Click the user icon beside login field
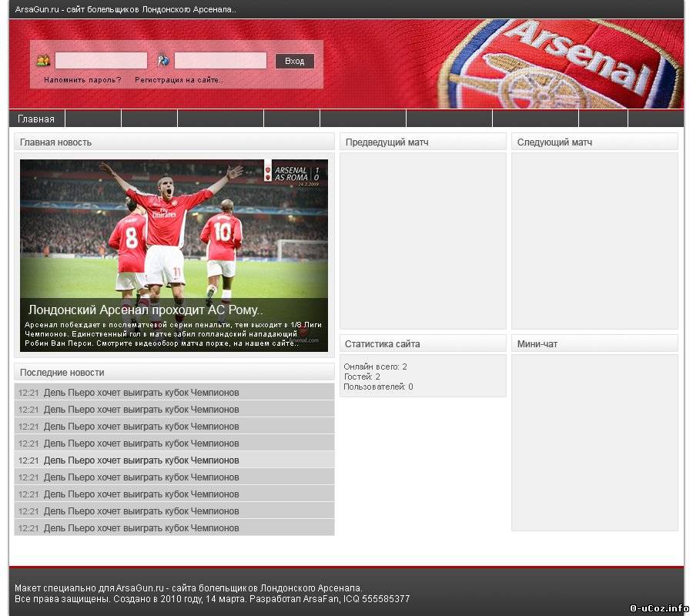The image size is (693, 616). (x=43, y=60)
